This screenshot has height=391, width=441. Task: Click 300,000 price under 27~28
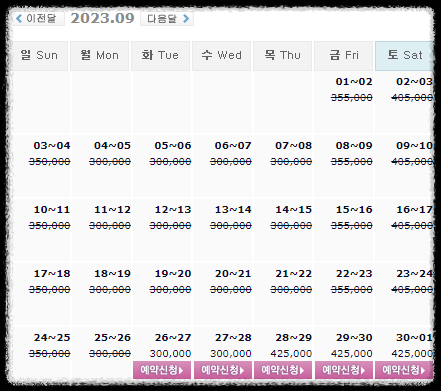231,353
